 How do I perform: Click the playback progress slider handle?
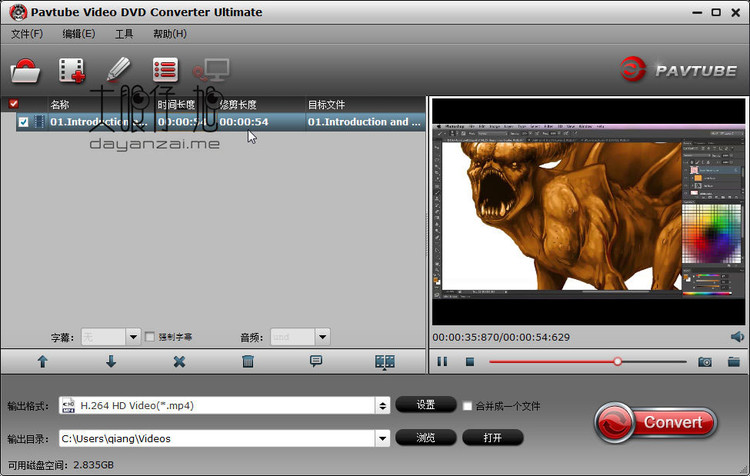[618, 362]
